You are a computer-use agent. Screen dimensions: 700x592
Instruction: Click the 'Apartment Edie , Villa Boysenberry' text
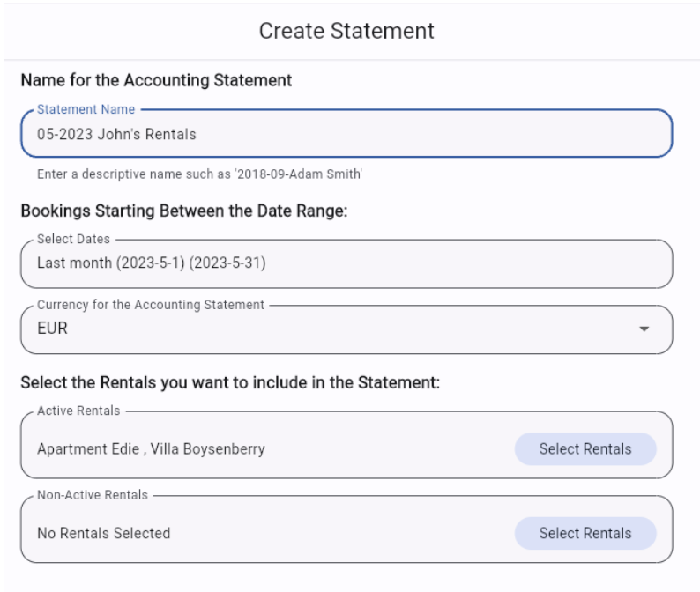(151, 449)
